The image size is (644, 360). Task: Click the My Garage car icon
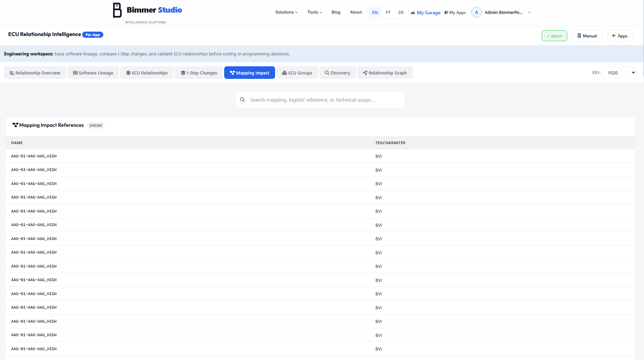413,13
